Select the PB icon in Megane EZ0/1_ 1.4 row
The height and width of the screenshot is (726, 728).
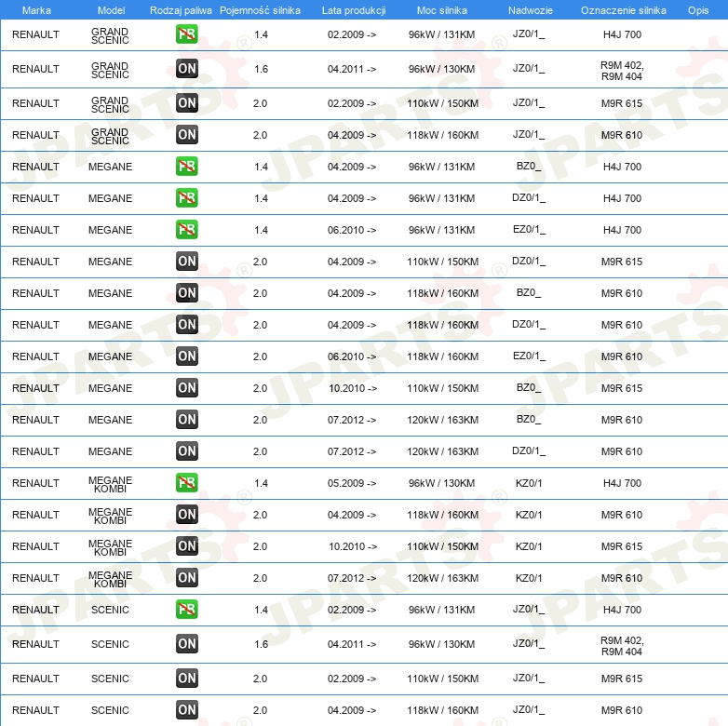[186, 230]
